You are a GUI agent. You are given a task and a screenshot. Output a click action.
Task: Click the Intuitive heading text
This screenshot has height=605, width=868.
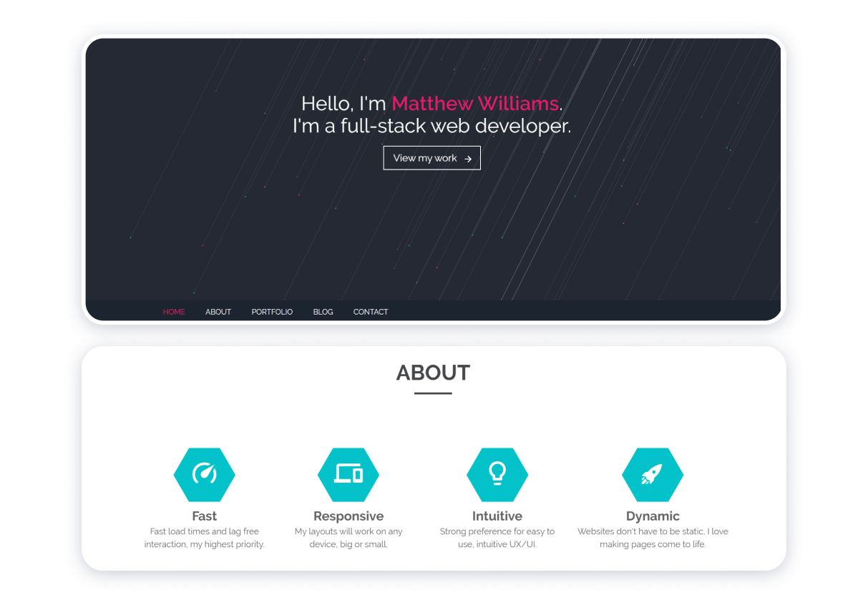(497, 516)
